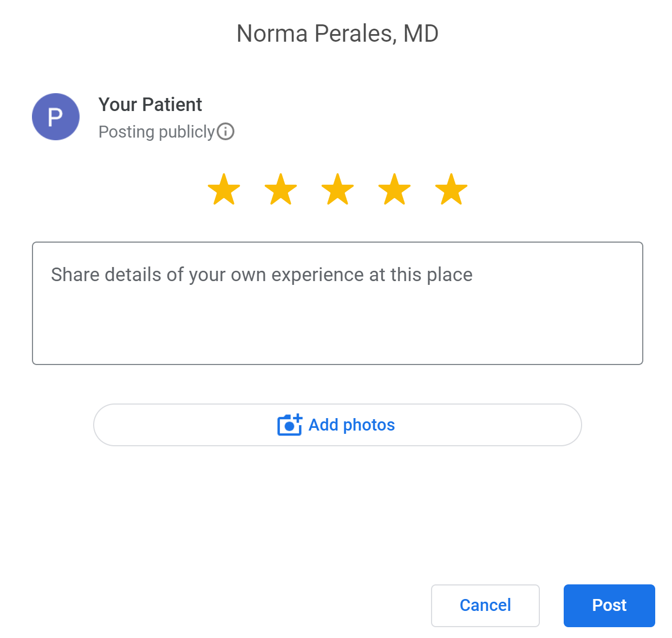Cancel the review dialog

point(485,606)
